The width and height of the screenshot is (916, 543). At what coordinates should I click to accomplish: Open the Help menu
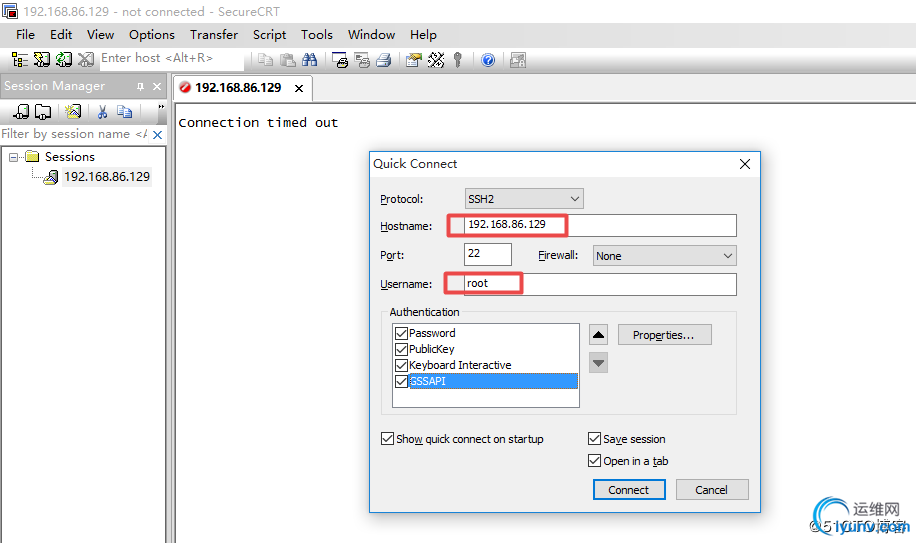[x=423, y=34]
